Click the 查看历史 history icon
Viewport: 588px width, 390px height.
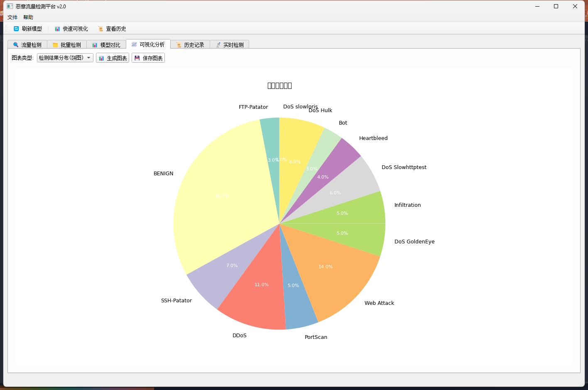pyautogui.click(x=100, y=29)
